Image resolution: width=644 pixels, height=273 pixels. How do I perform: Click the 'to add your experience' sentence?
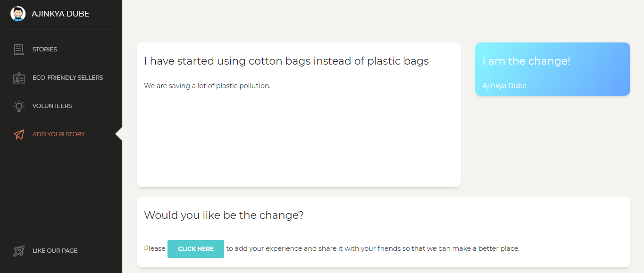point(373,248)
